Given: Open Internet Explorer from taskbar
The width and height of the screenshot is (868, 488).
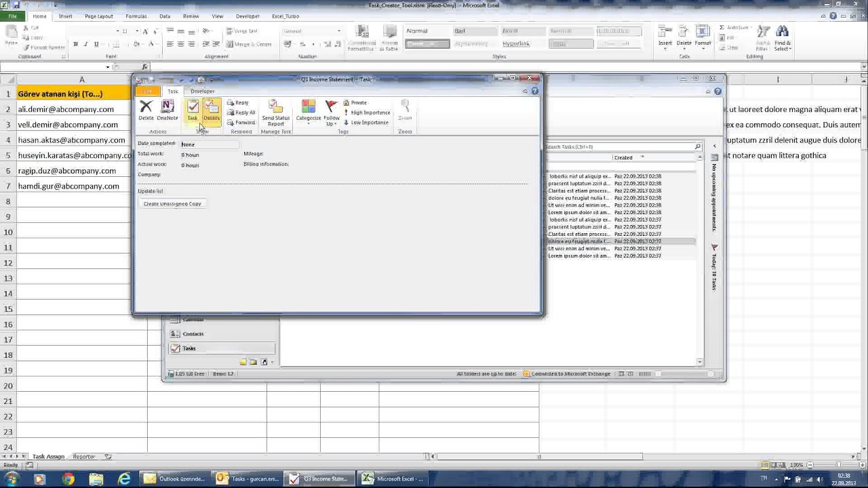Looking at the screenshot, I should coord(124,479).
